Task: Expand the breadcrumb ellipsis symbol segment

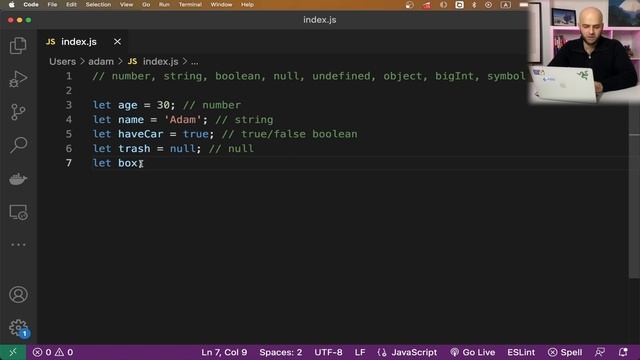Action: tap(195, 62)
